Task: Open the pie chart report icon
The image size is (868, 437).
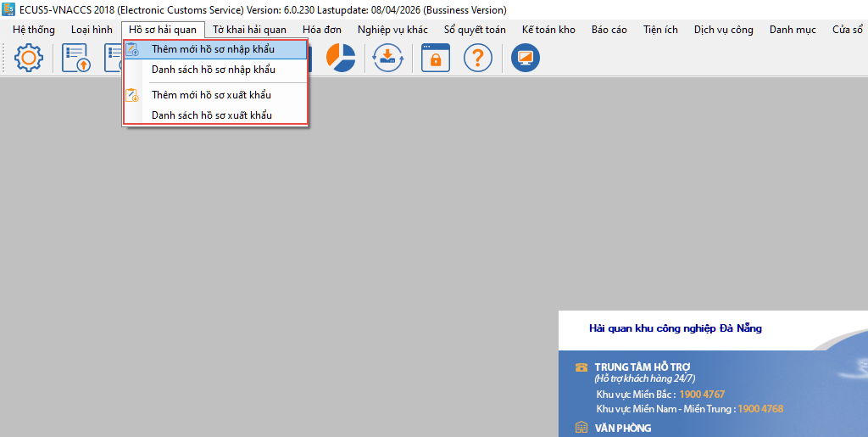Action: (342, 58)
